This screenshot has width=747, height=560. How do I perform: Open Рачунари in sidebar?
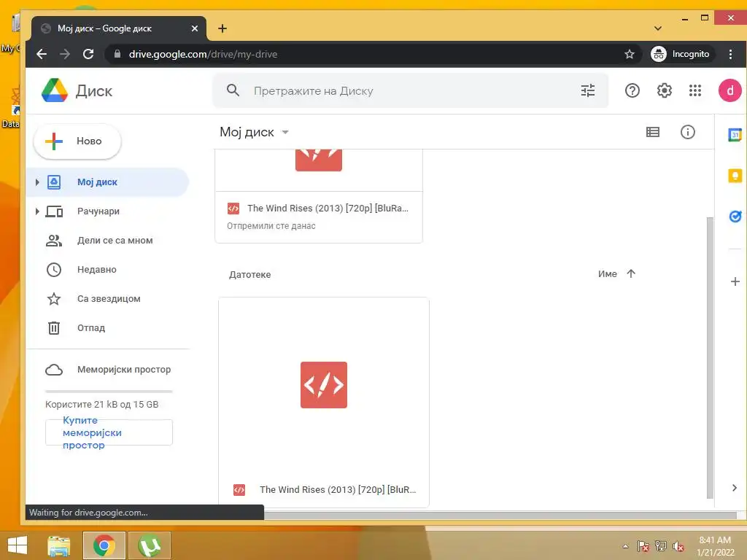coord(98,211)
